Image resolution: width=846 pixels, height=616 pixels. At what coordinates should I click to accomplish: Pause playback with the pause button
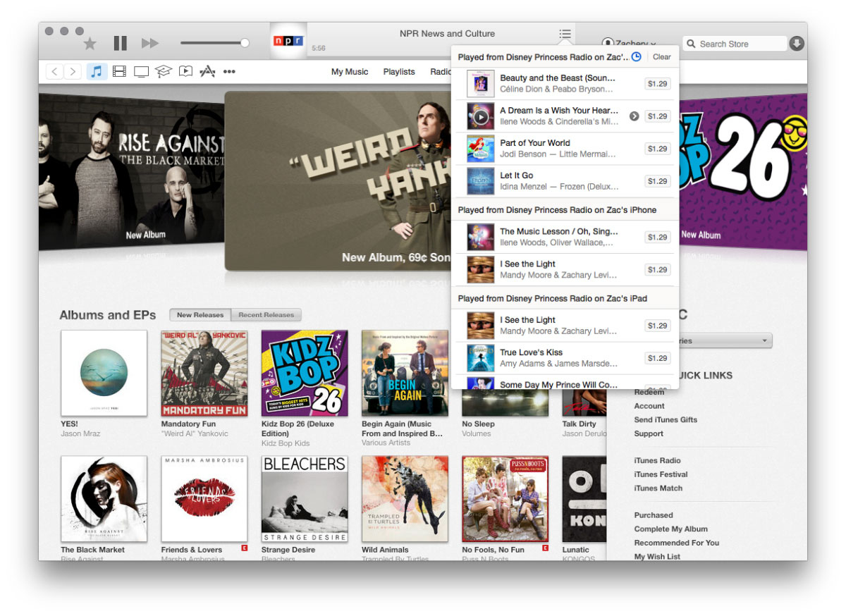(121, 44)
